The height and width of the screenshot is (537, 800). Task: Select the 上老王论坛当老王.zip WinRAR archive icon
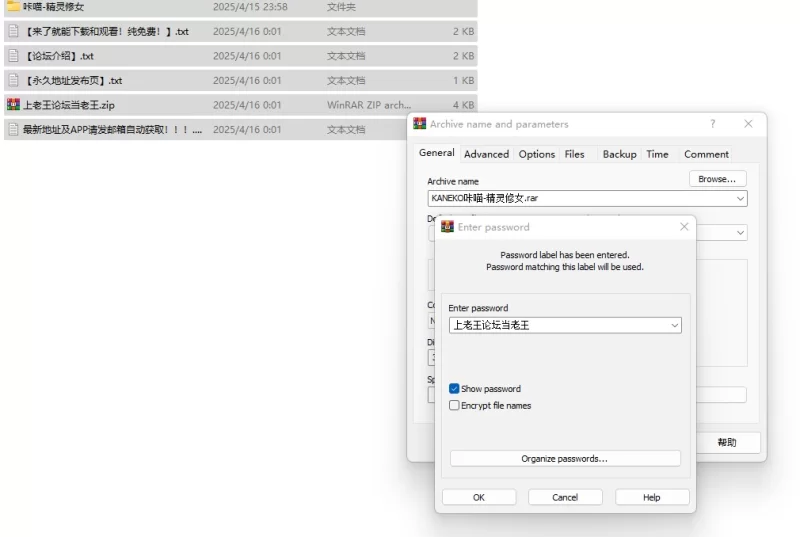click(x=13, y=105)
